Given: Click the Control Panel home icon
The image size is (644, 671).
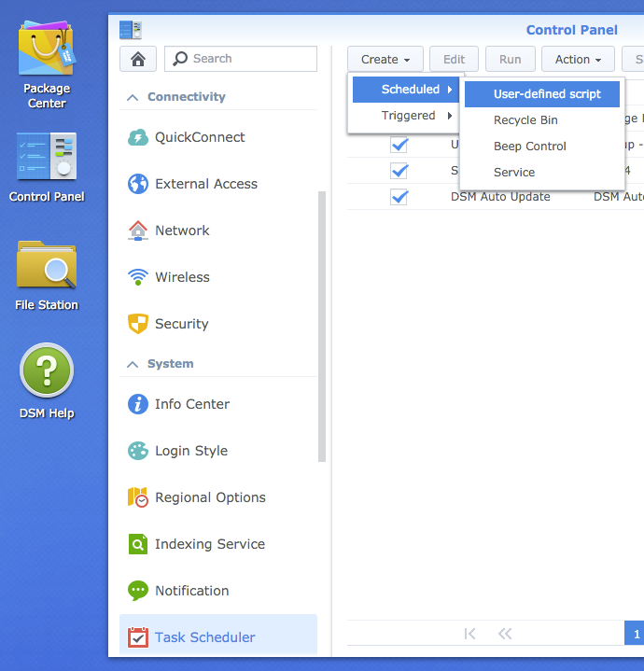Looking at the screenshot, I should [138, 59].
